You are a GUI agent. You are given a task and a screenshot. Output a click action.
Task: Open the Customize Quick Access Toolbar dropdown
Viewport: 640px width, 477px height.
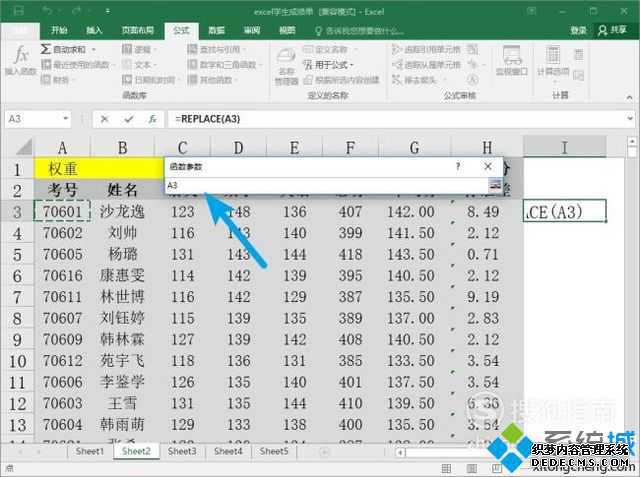[x=108, y=11]
